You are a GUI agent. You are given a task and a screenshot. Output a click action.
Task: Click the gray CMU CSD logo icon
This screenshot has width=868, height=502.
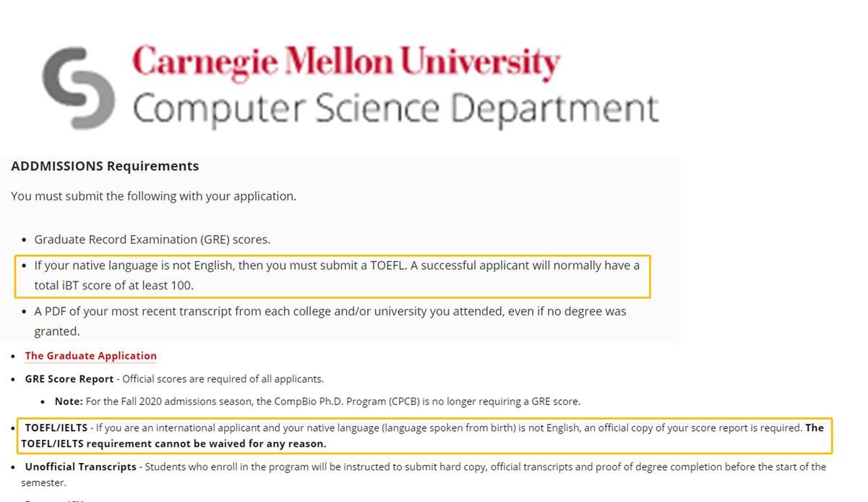point(78,88)
